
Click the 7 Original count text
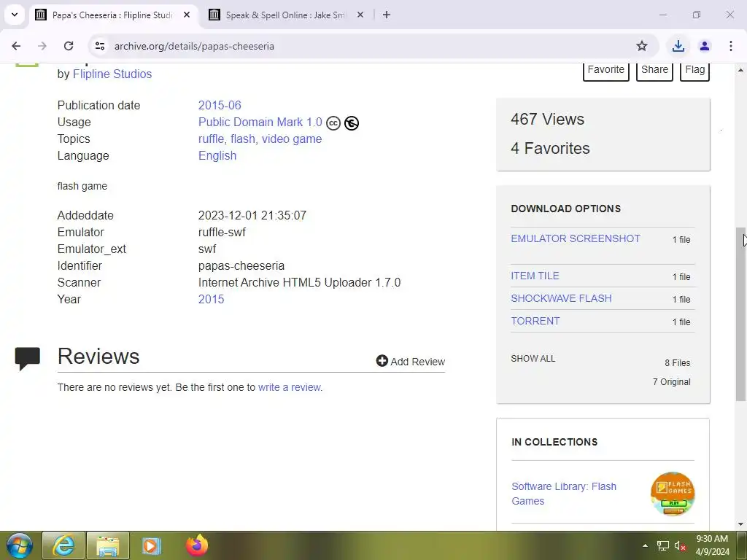point(671,382)
